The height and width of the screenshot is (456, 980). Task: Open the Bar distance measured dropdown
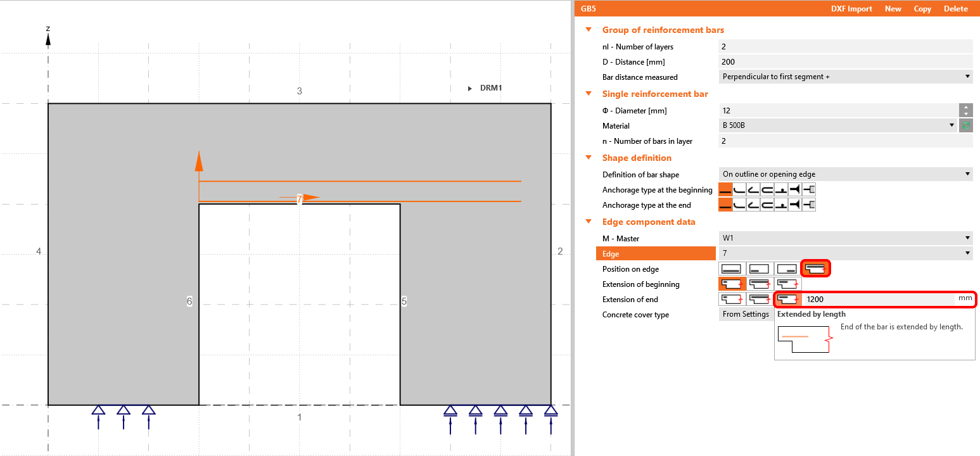pyautogui.click(x=846, y=77)
